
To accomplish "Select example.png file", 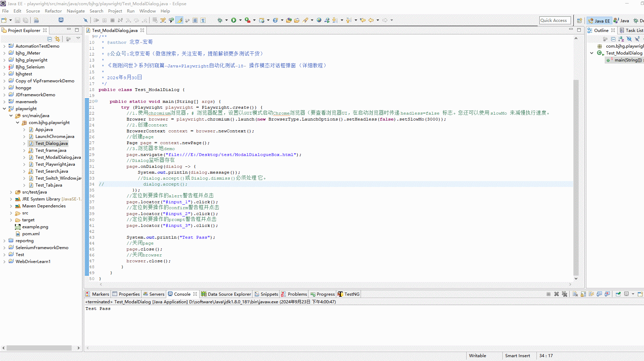I will click(x=32, y=227).
